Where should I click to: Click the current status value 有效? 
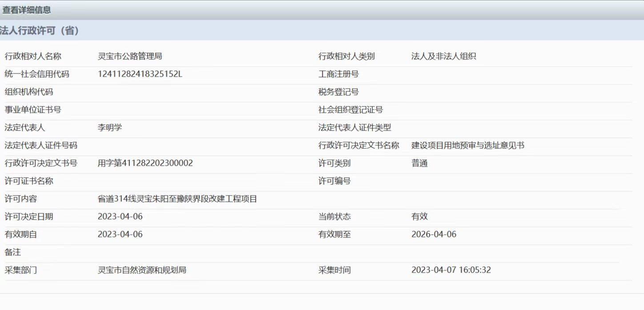click(419, 217)
